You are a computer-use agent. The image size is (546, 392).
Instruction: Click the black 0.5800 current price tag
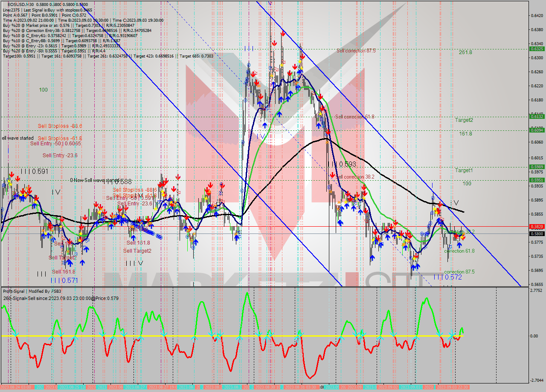click(x=536, y=233)
